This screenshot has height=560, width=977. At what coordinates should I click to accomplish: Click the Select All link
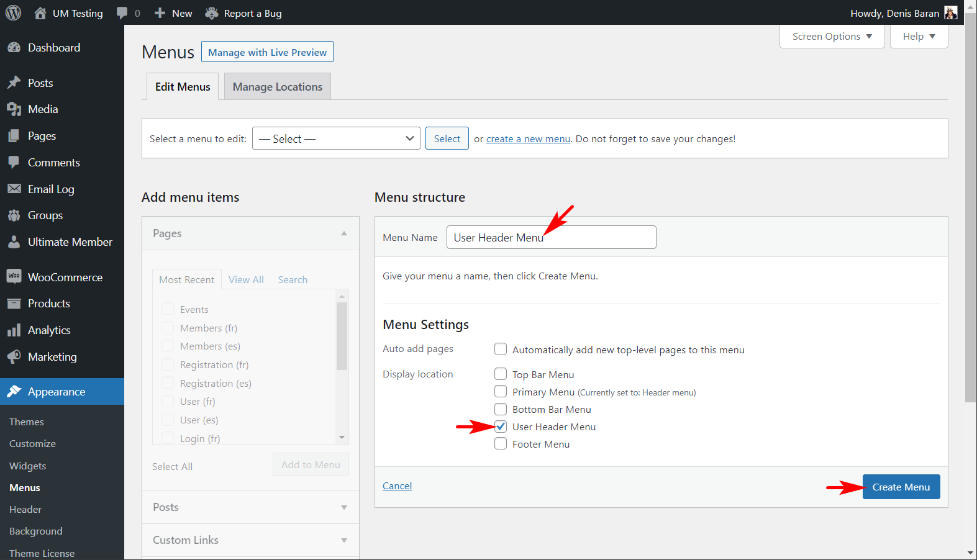[x=172, y=466]
